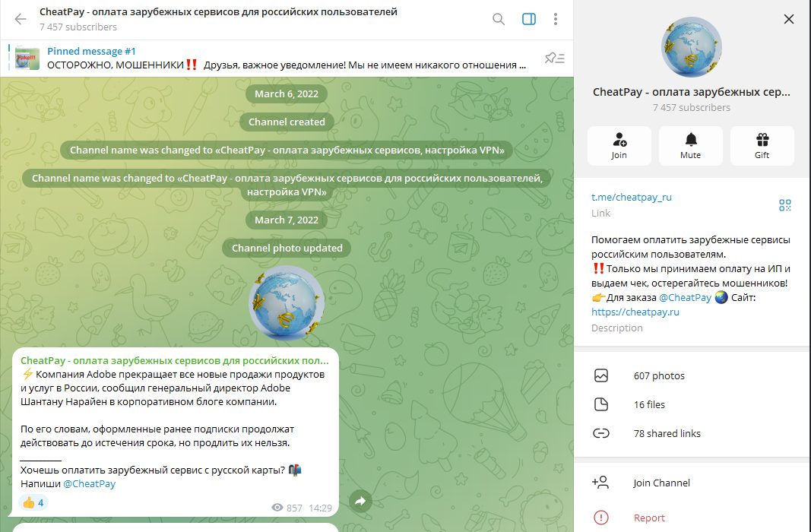
Task: Show the 78 shared links
Action: point(667,433)
